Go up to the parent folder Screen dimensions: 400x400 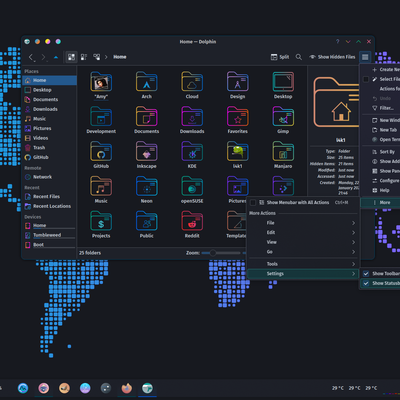[x=56, y=57]
